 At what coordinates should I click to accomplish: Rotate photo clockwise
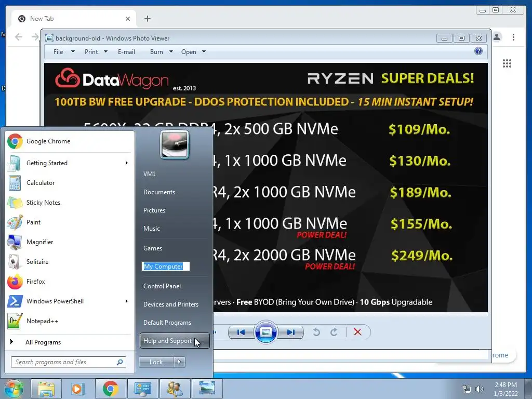(x=334, y=332)
